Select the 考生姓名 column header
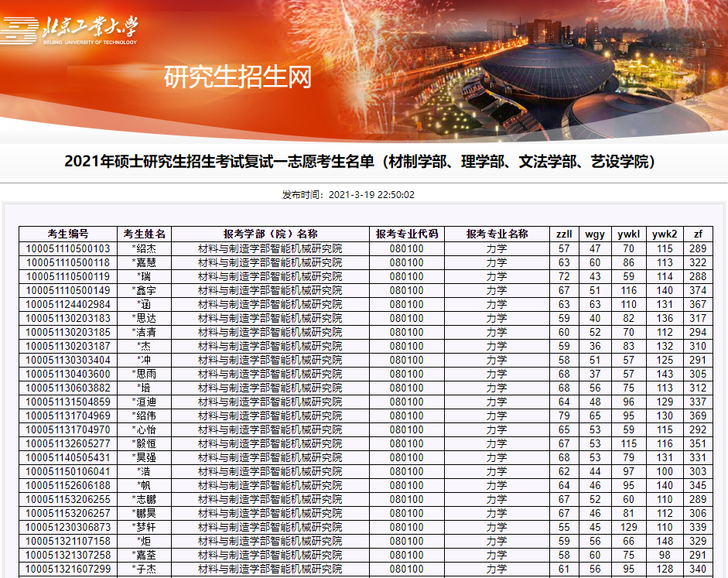 pos(145,234)
